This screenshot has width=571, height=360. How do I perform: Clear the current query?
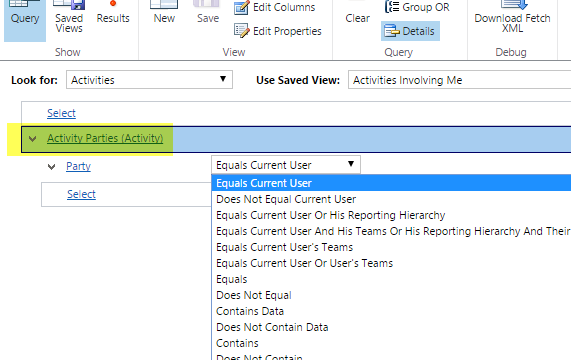[357, 16]
